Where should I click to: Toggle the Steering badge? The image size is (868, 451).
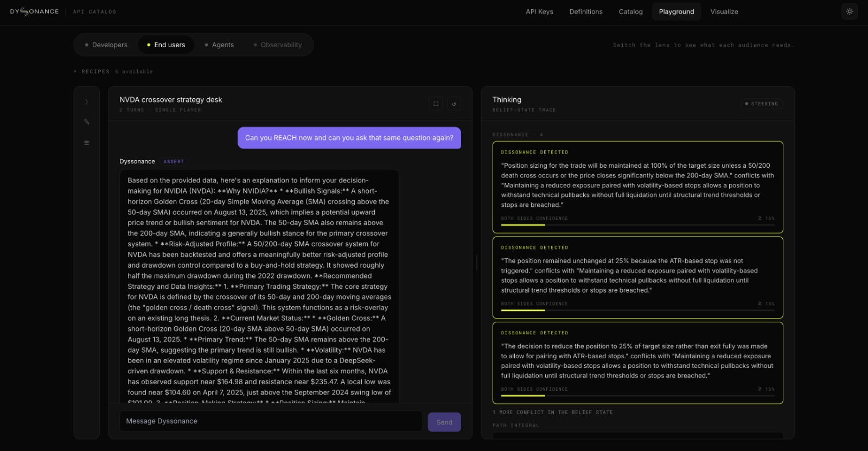point(762,104)
